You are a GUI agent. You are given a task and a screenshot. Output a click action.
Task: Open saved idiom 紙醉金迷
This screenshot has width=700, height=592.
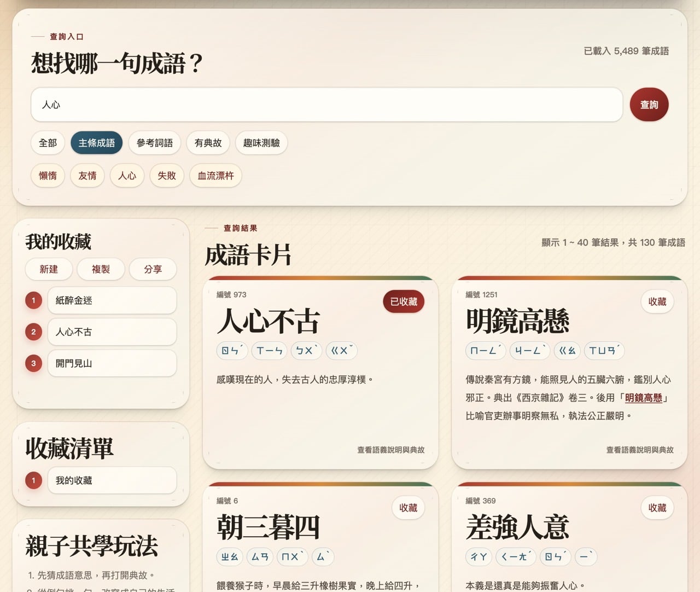(112, 300)
